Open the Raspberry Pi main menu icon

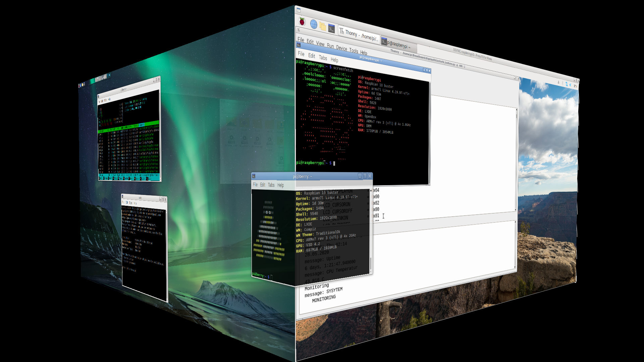pyautogui.click(x=302, y=22)
